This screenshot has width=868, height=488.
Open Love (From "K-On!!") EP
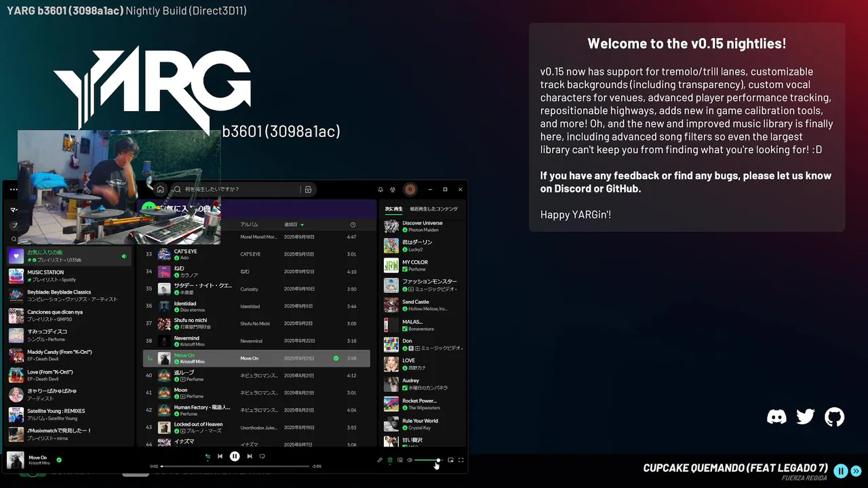(70, 375)
